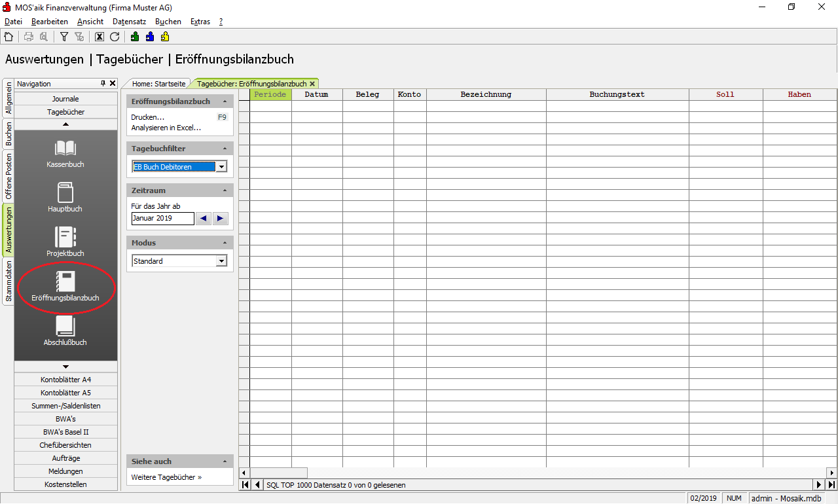Click the green puzzle piece icon
This screenshot has height=504, width=838.
point(135,37)
